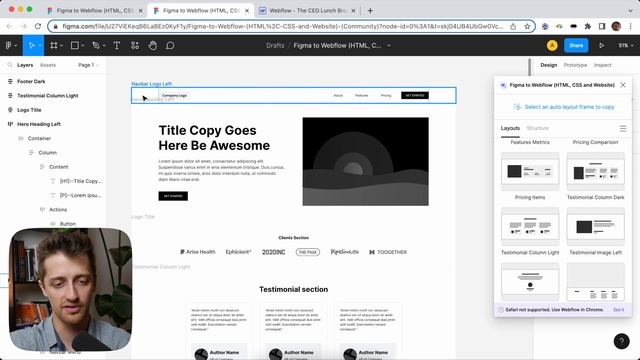640x360 pixels.
Task: Click the blue Share button
Action: pos(576,46)
